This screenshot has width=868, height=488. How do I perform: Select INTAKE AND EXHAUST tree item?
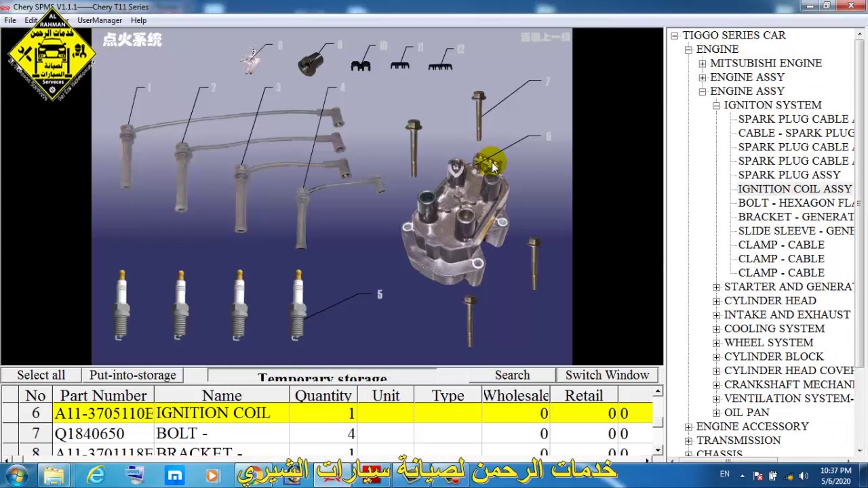787,314
